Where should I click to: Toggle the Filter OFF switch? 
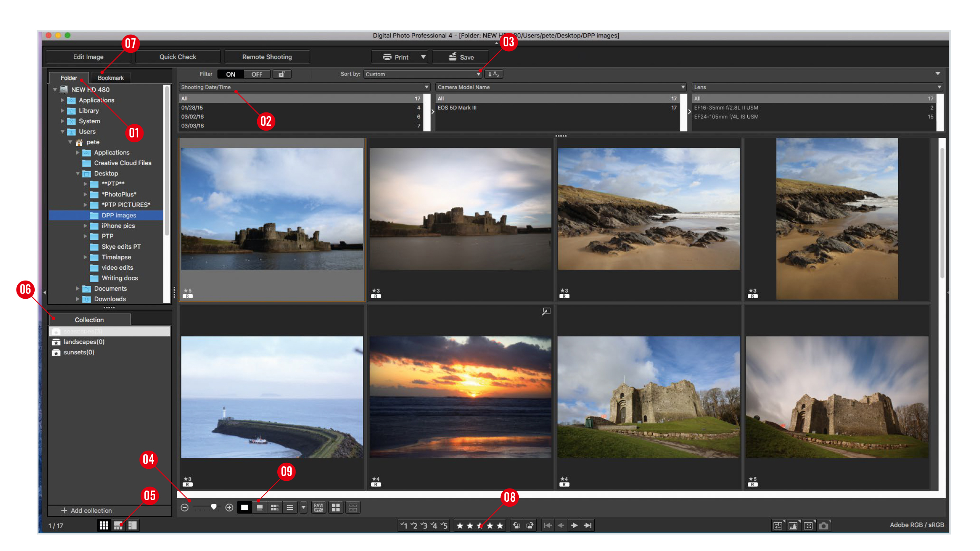pyautogui.click(x=256, y=74)
